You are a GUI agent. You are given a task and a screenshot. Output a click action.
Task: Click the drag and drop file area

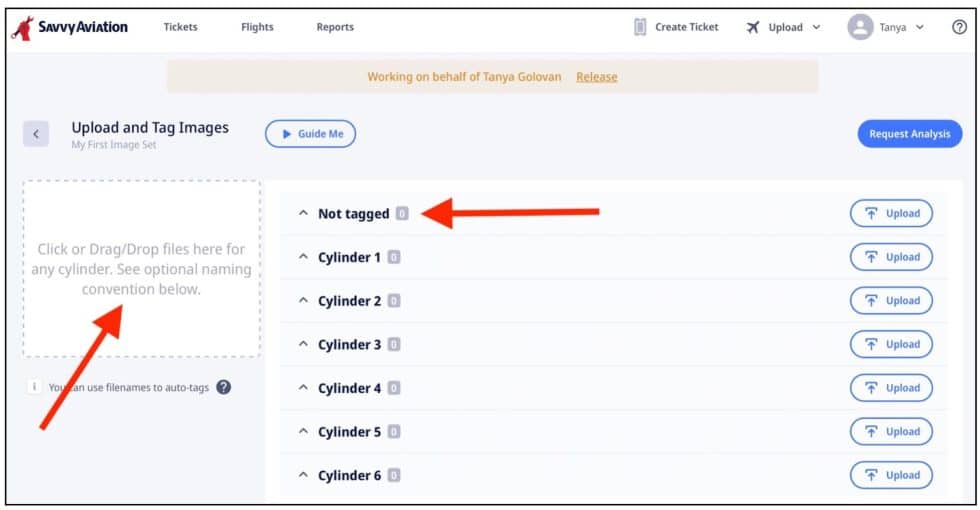141,268
